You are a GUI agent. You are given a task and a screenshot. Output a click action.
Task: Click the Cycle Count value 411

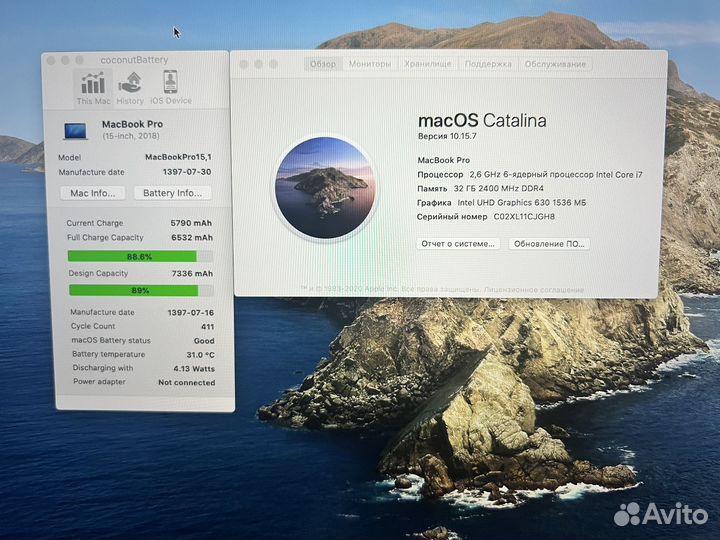[208, 326]
